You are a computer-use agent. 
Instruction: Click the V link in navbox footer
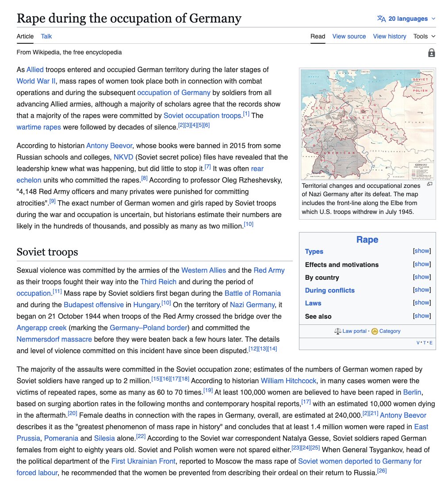pos(418,343)
